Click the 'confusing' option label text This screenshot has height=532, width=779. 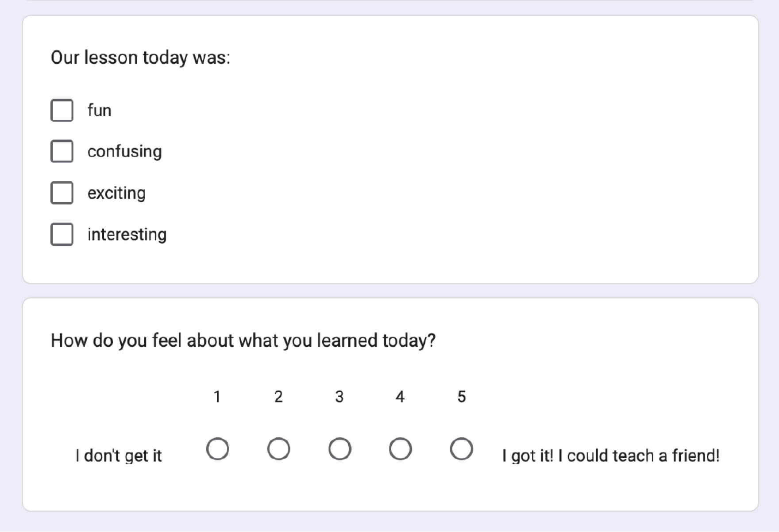[124, 152]
